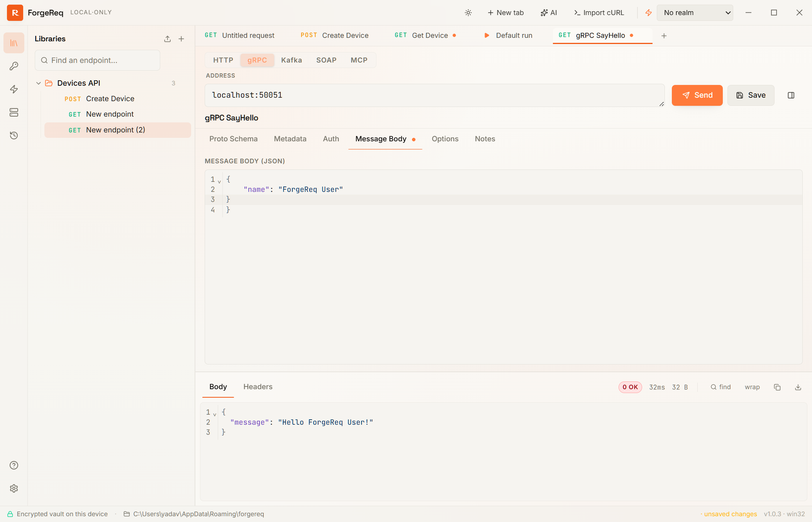Fold the message body JSON at line 1
This screenshot has width=812, height=522.
pos(219,181)
